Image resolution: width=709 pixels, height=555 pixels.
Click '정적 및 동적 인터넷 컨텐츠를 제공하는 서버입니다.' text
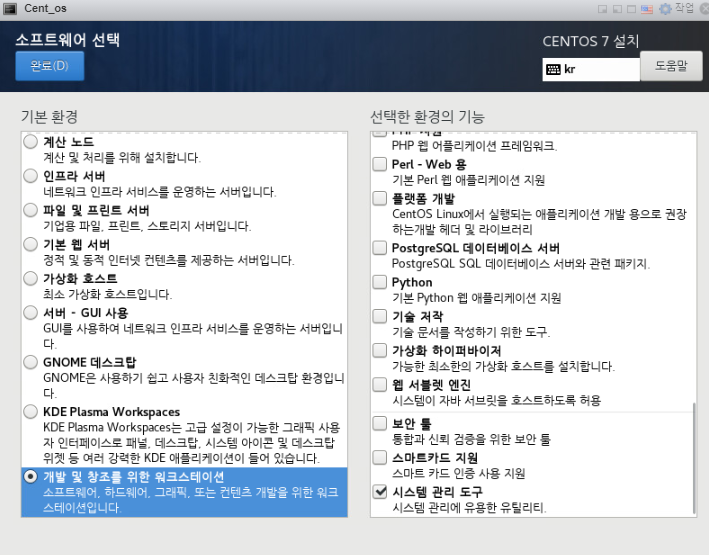click(169, 261)
